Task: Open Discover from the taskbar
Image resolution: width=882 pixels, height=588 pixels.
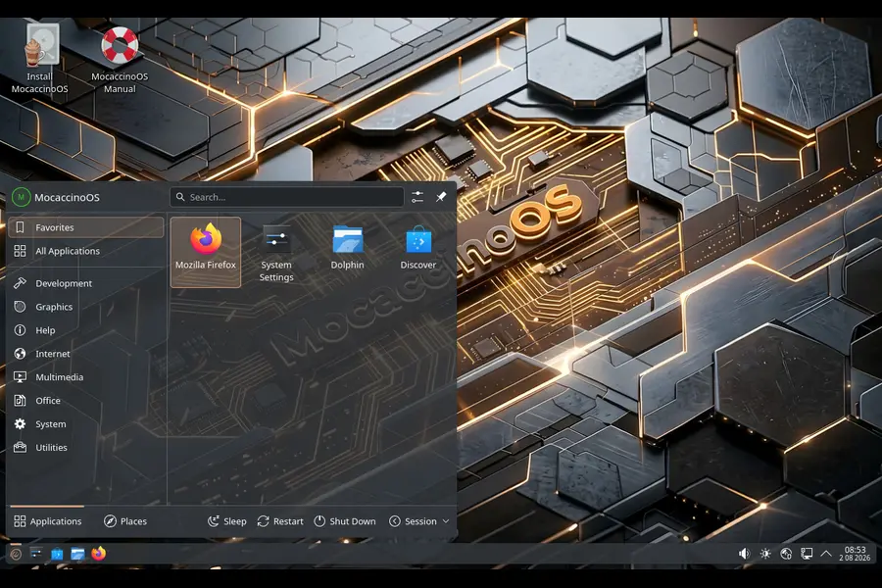Action: click(x=57, y=554)
